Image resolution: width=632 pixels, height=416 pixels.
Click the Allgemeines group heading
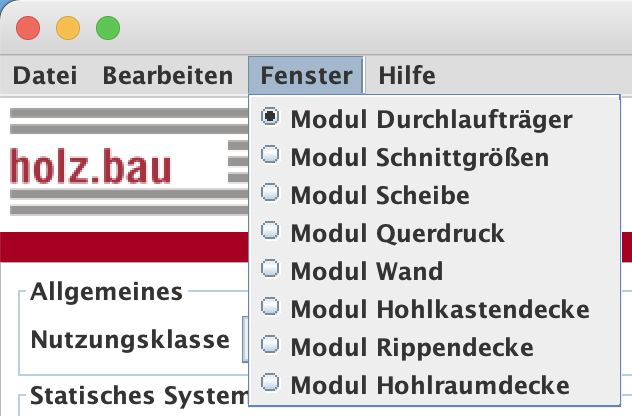(x=106, y=292)
